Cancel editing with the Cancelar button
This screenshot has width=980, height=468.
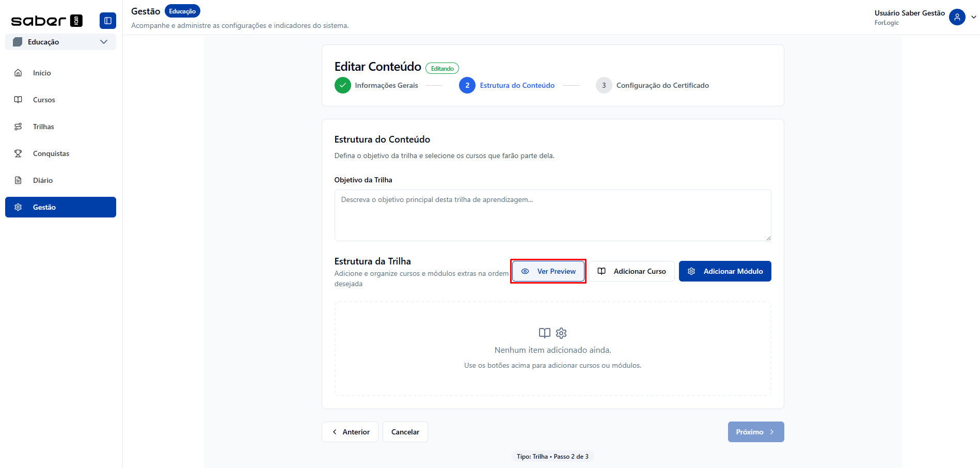point(405,432)
